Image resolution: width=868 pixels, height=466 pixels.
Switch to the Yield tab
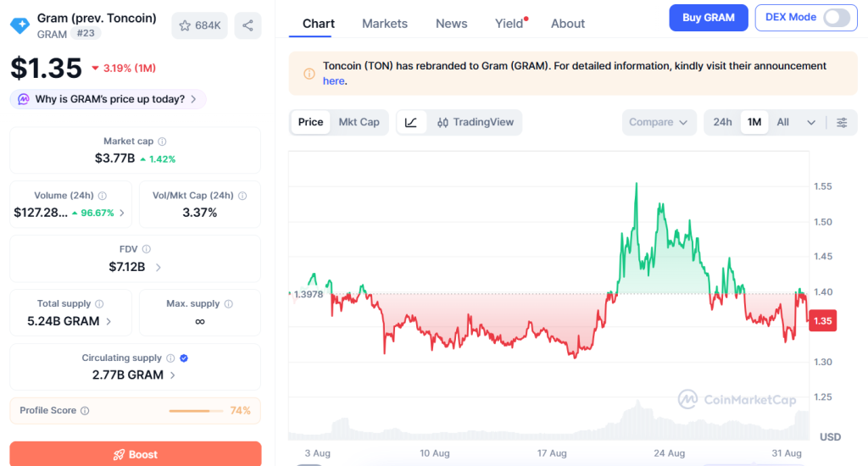pos(509,24)
